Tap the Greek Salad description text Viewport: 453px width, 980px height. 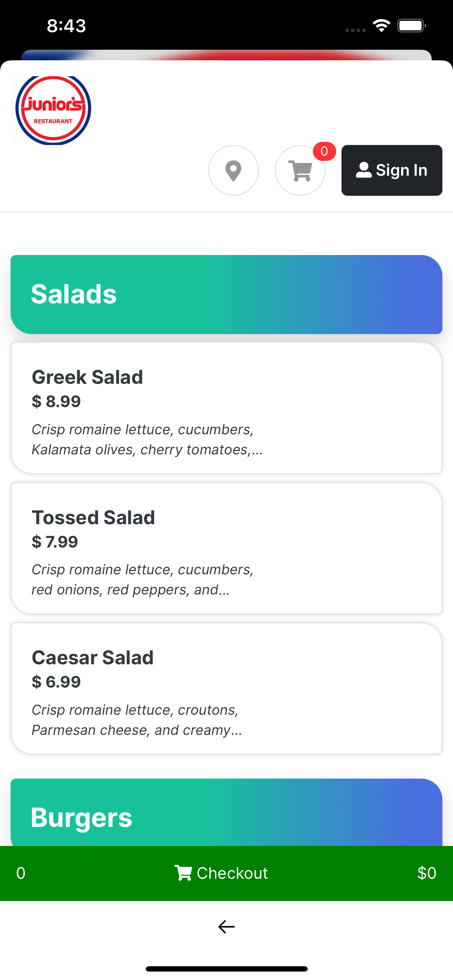tap(147, 440)
